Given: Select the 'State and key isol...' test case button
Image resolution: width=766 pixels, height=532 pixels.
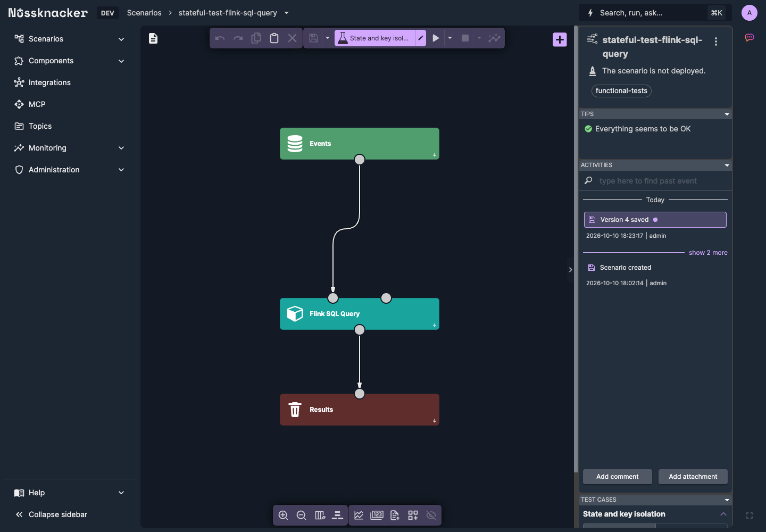Looking at the screenshot, I should 374,38.
